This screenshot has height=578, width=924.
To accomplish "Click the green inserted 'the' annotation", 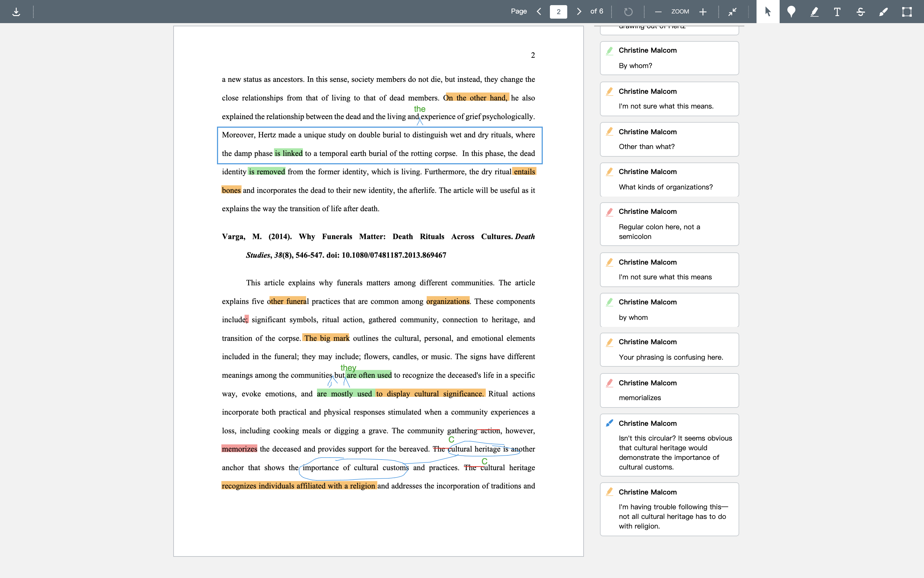I will coord(420,109).
